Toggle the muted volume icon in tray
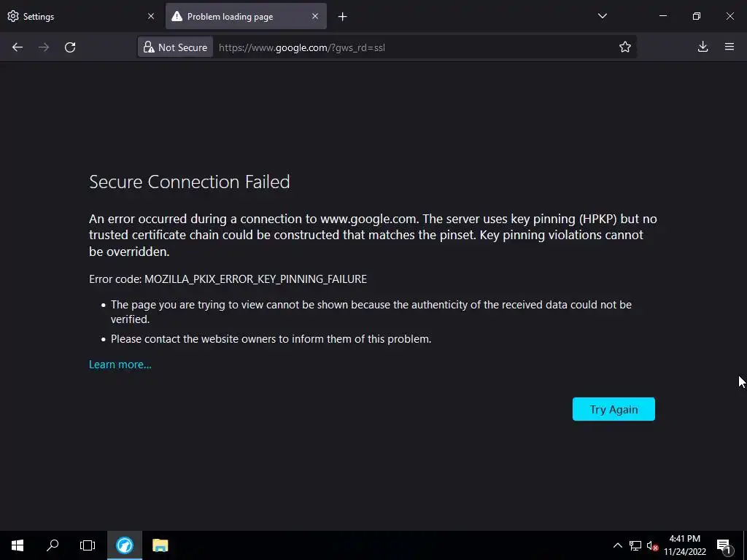Screen dimensions: 747x560 652,545
